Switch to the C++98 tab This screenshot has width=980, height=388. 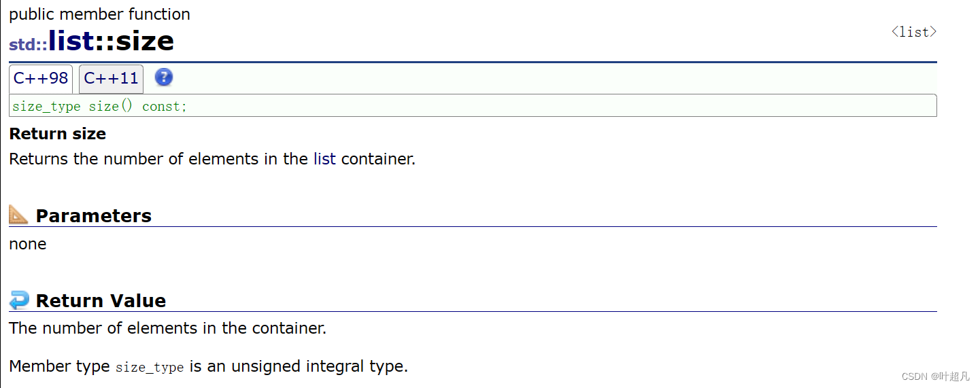coord(41,79)
